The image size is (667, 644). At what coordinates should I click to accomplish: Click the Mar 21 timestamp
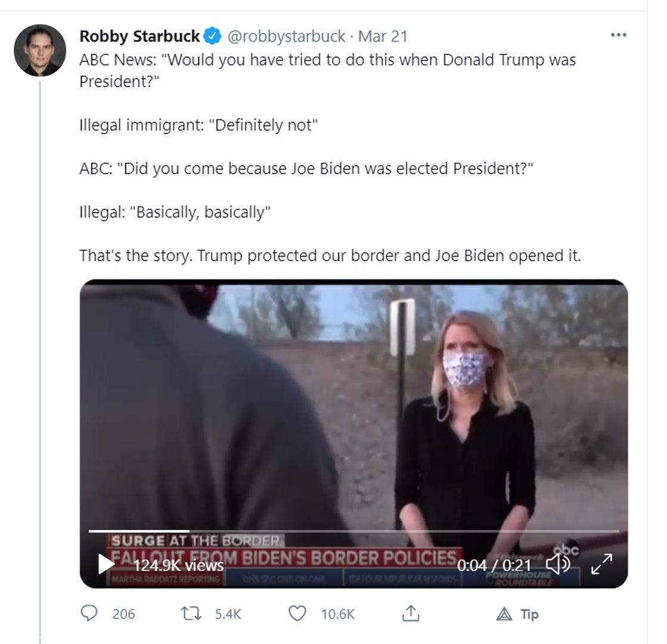pos(383,36)
